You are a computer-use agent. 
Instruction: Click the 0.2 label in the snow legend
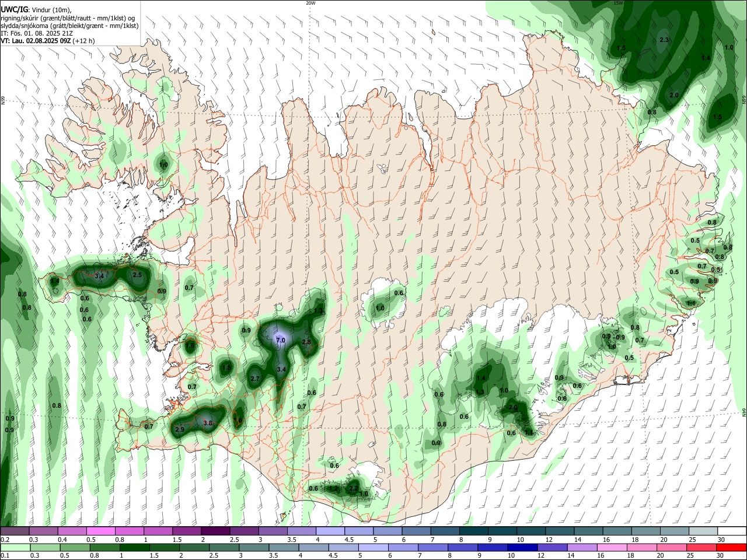pyautogui.click(x=5, y=540)
